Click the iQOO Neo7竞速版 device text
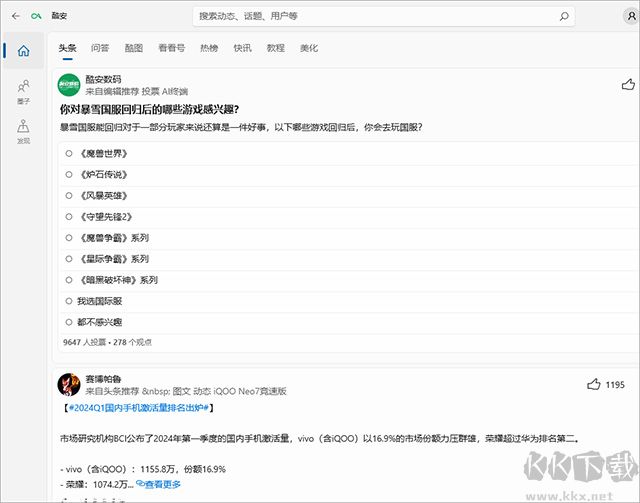The width and height of the screenshot is (640, 503). click(x=250, y=391)
